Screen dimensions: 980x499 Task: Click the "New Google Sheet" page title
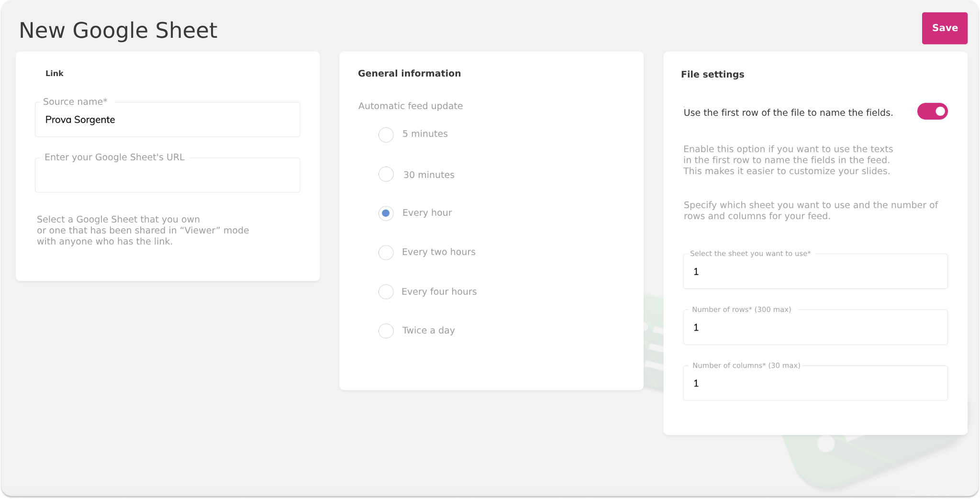[x=118, y=31]
